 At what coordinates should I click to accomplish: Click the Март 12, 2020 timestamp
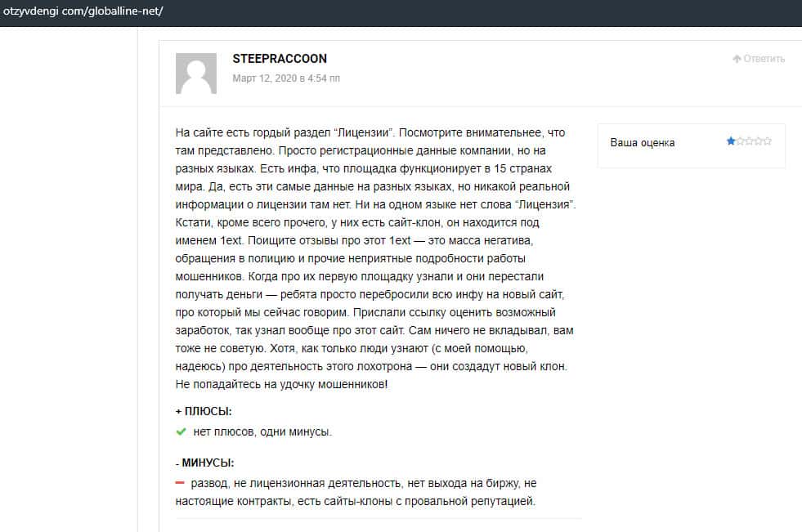click(x=286, y=78)
